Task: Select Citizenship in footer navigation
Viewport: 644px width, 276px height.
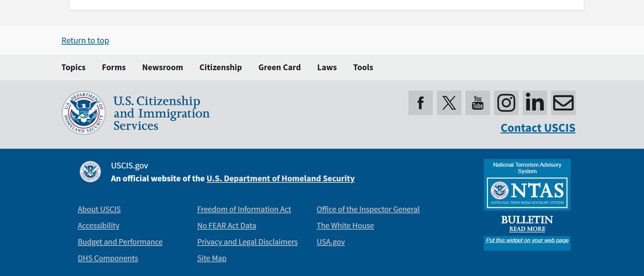Action: (220, 67)
